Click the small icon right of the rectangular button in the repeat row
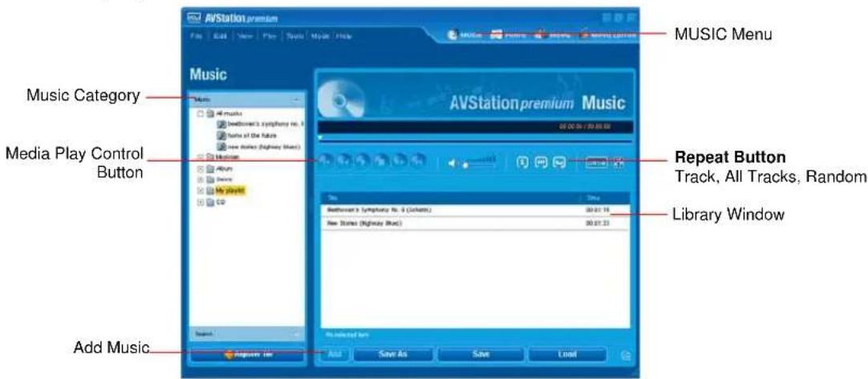 (619, 163)
